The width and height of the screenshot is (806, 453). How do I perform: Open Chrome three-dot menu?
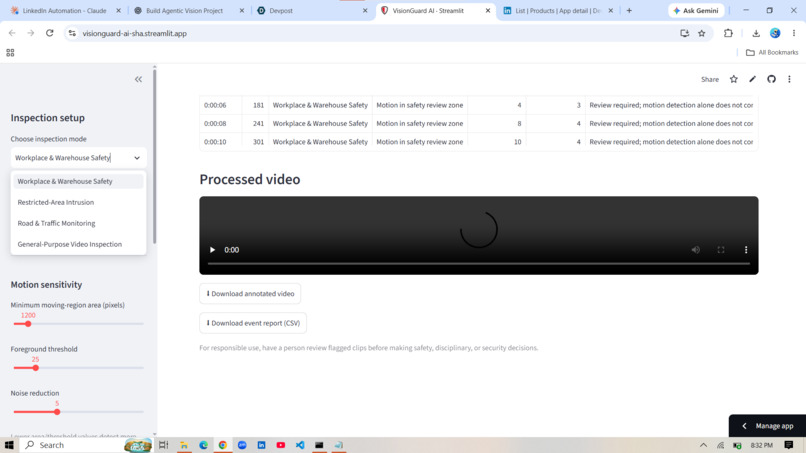point(794,33)
